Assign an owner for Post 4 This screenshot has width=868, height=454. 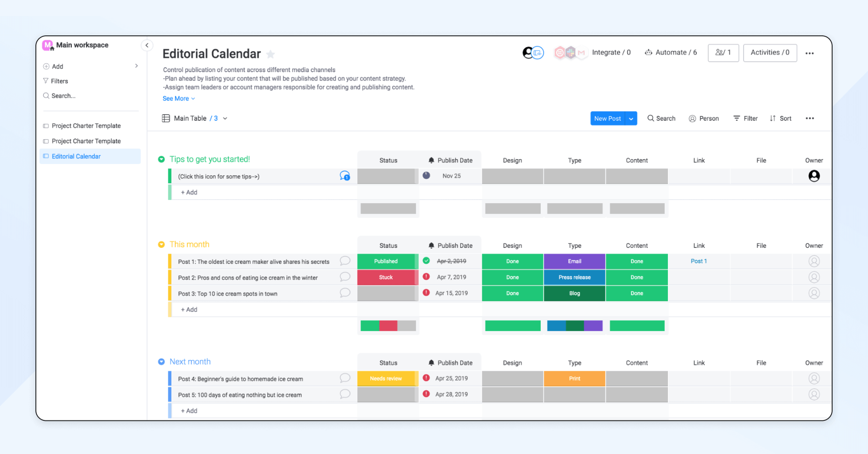click(814, 378)
